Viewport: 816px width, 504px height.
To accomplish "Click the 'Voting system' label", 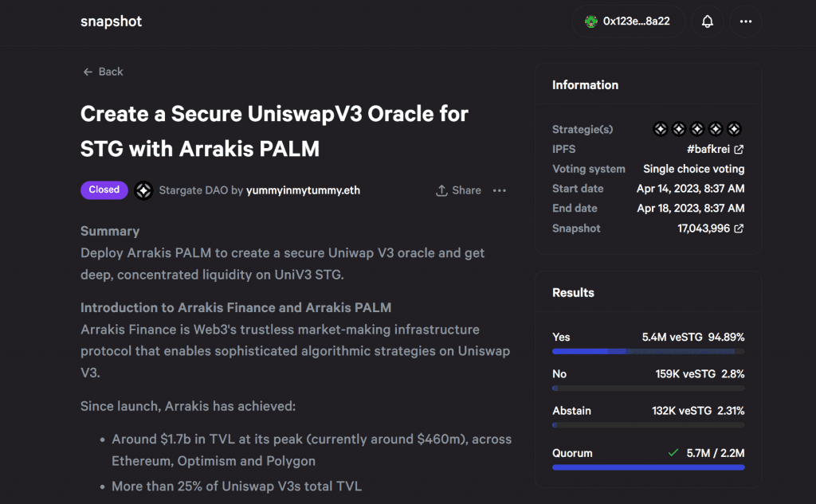I will pos(589,169).
